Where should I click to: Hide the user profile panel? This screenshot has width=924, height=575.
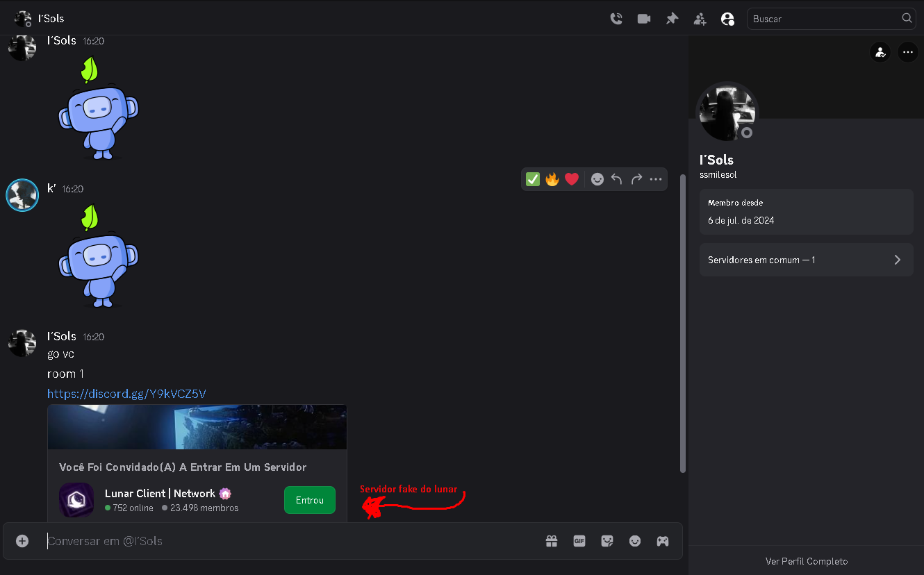coord(727,19)
